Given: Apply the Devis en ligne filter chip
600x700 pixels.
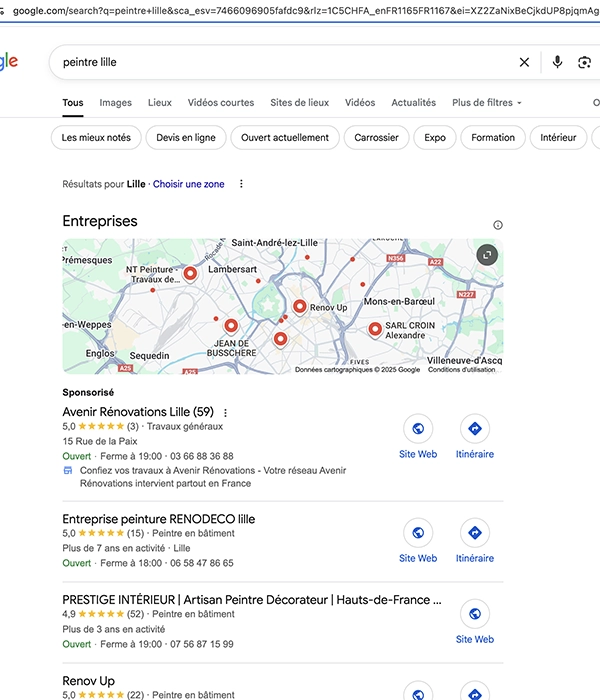Looking at the screenshot, I should pos(186,138).
